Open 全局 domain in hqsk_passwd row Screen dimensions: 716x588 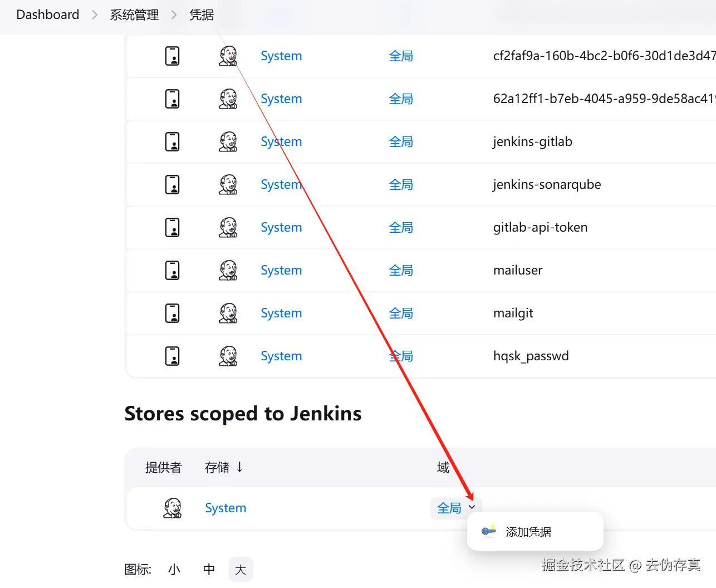[x=401, y=356]
